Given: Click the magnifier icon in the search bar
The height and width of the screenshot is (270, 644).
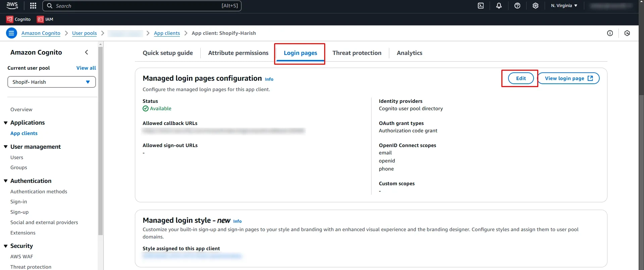Looking at the screenshot, I should pyautogui.click(x=50, y=6).
